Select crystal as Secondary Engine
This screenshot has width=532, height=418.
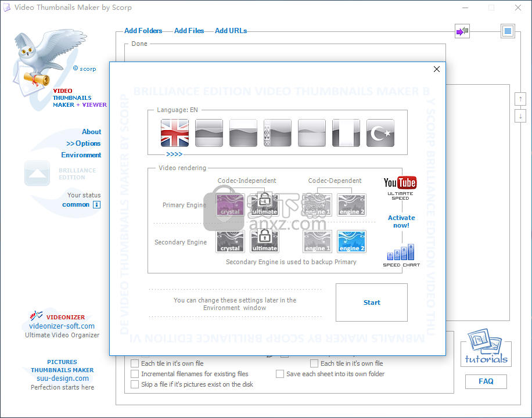tap(231, 242)
